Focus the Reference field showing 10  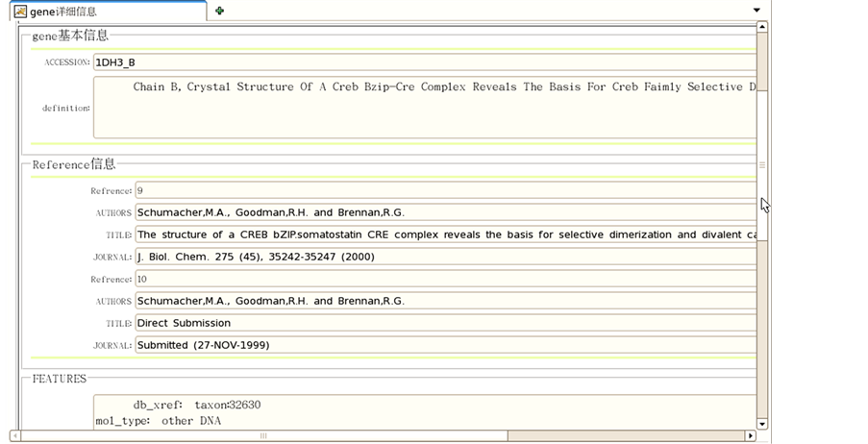coord(442,279)
